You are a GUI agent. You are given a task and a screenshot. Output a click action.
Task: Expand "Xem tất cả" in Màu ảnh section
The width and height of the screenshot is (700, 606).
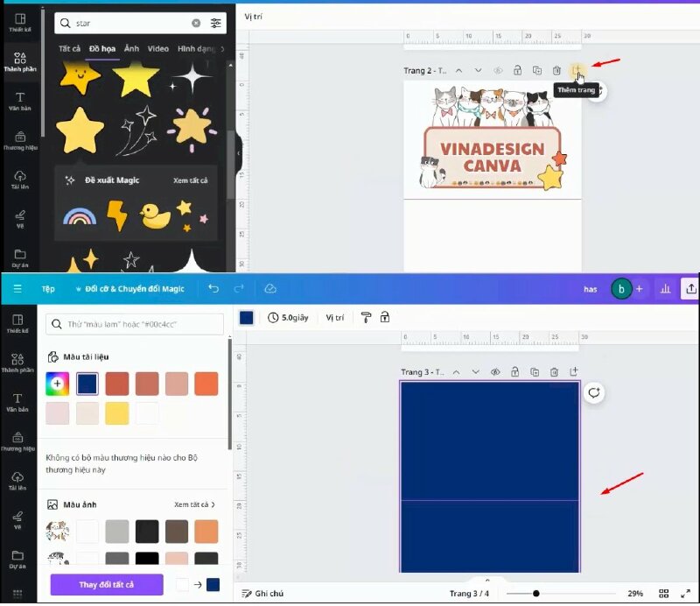(194, 504)
